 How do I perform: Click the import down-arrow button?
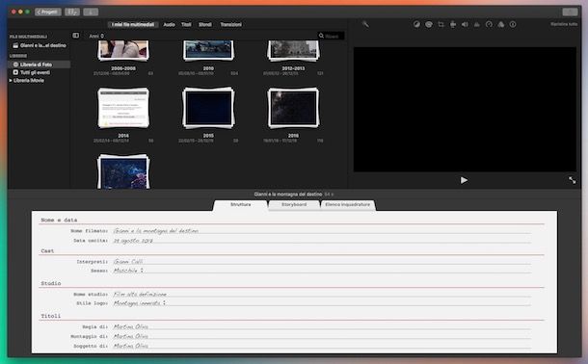tap(91, 12)
